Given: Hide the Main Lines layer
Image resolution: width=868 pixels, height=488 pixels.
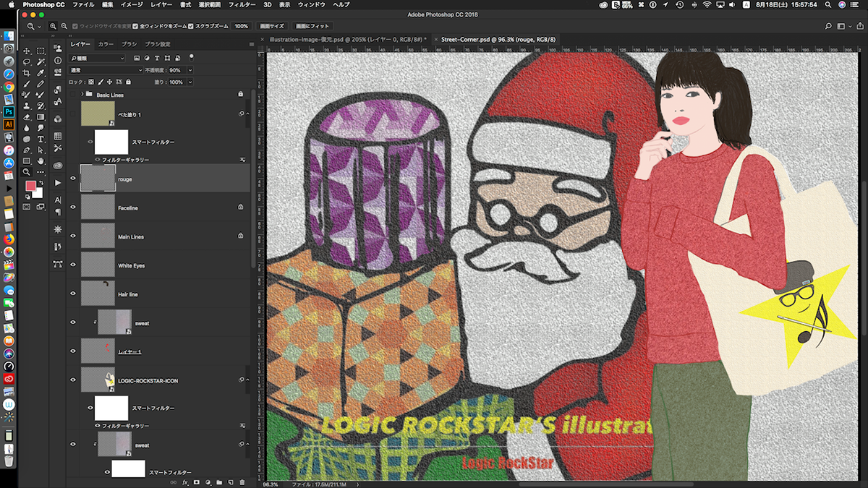Looking at the screenshot, I should (x=72, y=236).
